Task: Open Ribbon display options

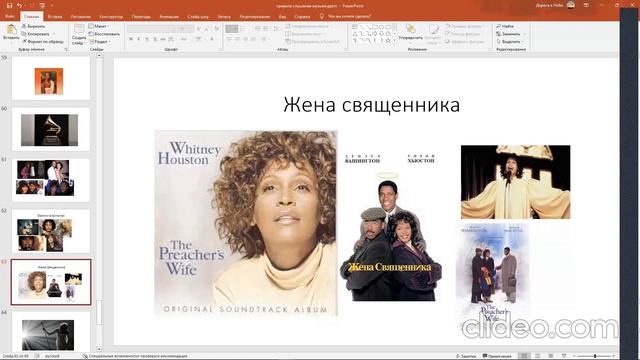Action: click(586, 5)
